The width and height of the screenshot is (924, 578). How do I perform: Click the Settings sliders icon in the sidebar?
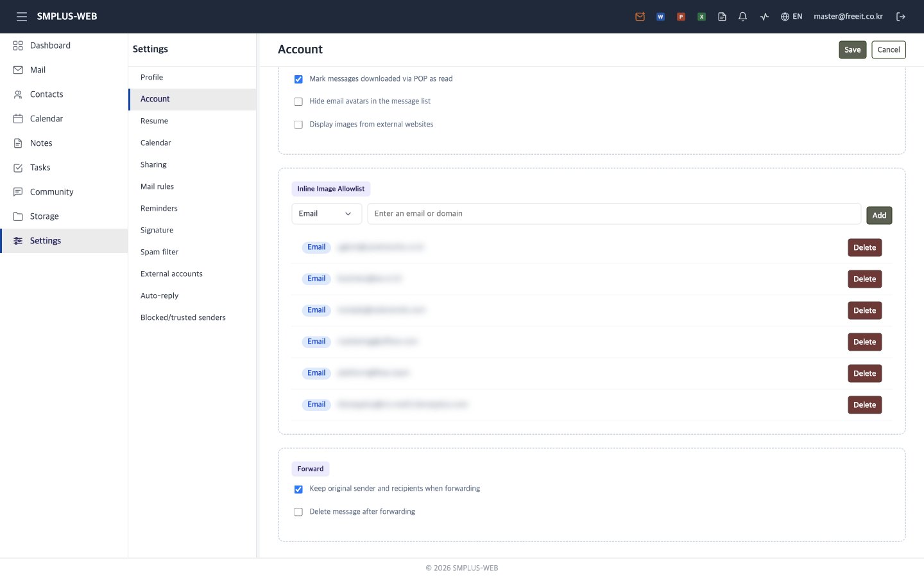coord(18,241)
